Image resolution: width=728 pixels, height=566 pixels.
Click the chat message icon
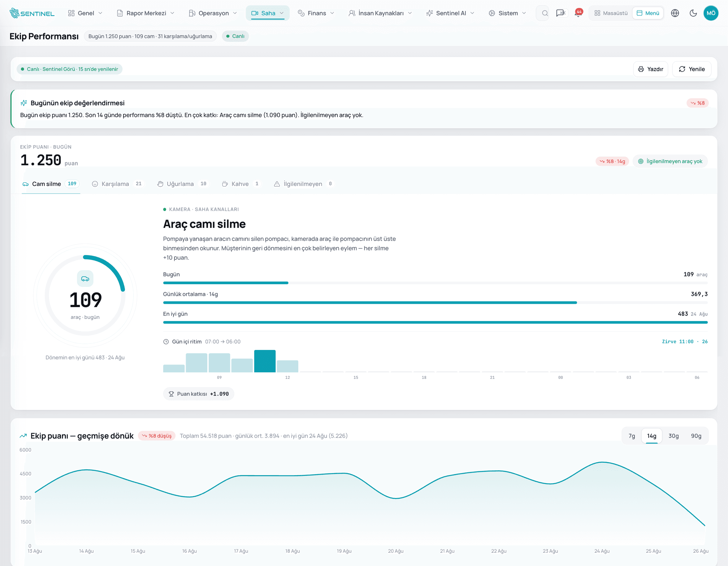(560, 13)
